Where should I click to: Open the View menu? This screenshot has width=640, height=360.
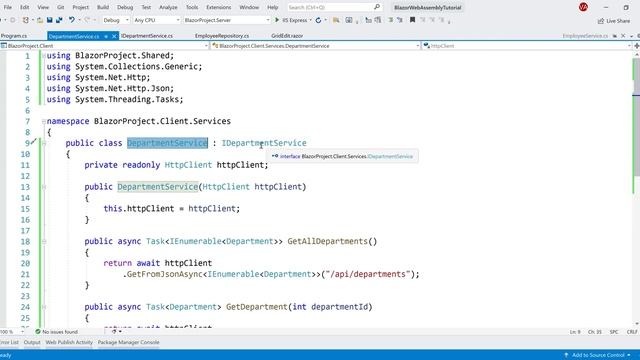point(43,7)
